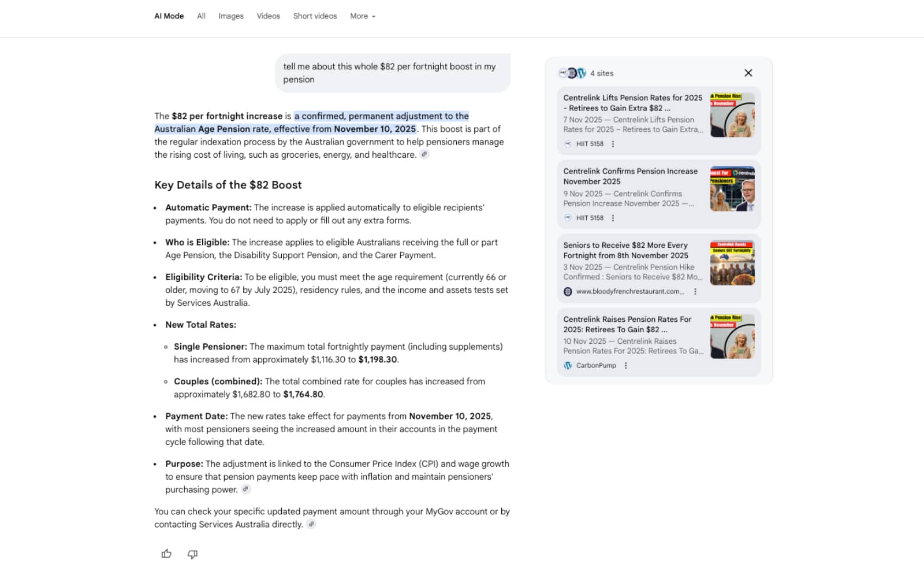Viewport: 924px width, 575px height.
Task: Open options menu for second HIIT 5158 result
Action: (613, 218)
